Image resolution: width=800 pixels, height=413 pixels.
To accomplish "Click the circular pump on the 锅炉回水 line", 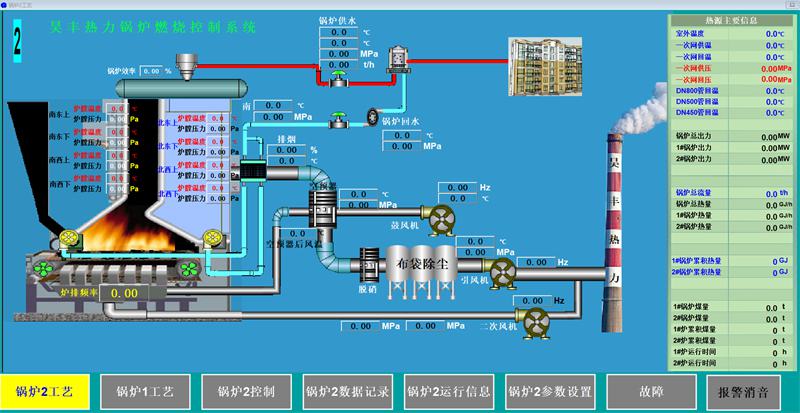I will (373, 115).
